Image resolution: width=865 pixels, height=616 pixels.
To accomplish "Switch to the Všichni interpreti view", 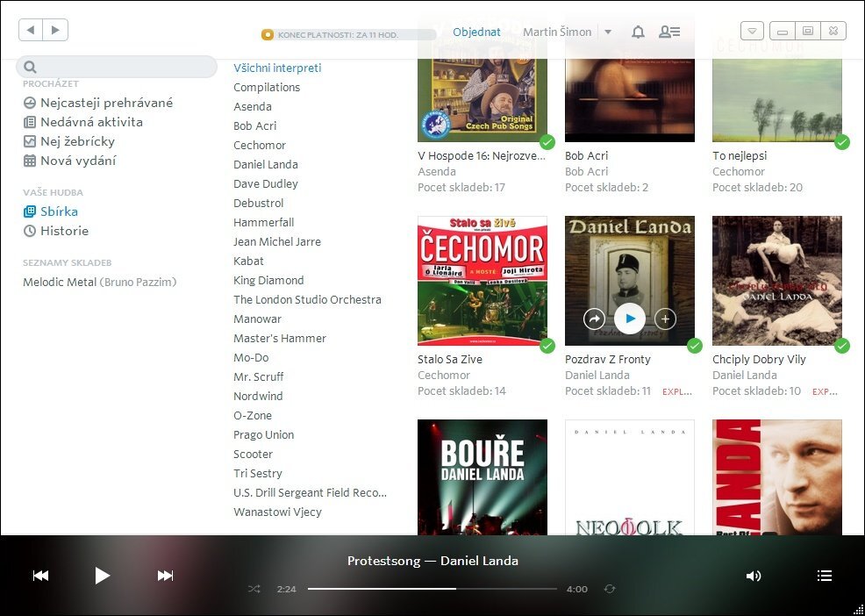I will tap(277, 68).
